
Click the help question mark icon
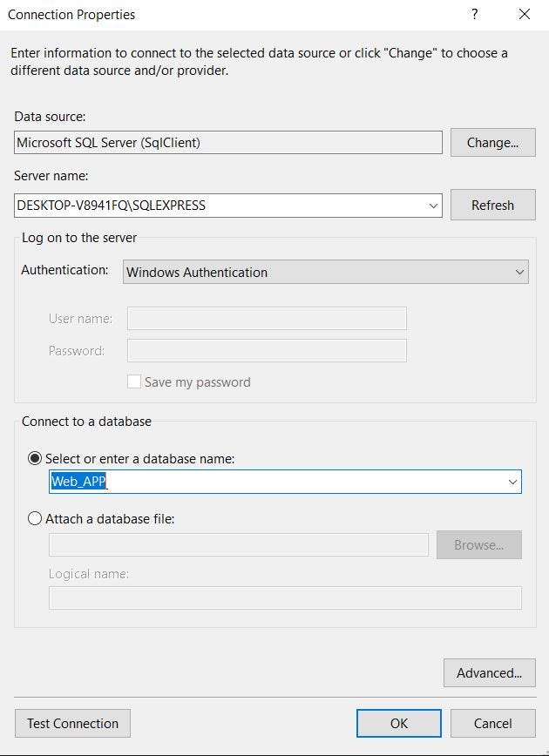[473, 15]
